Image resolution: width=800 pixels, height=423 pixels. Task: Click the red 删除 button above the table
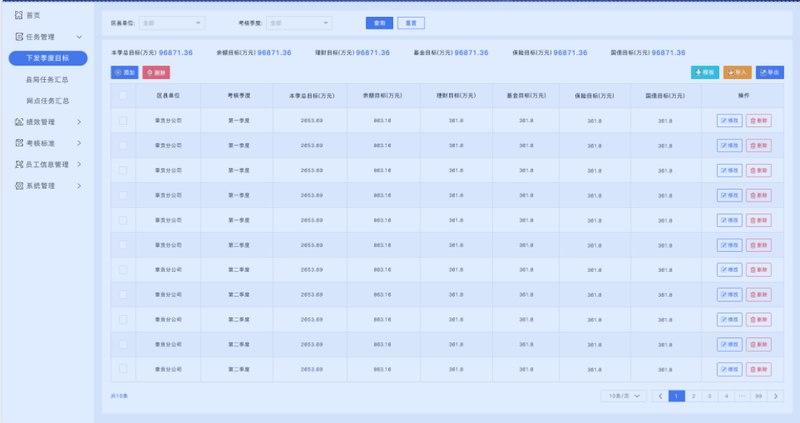click(x=156, y=72)
